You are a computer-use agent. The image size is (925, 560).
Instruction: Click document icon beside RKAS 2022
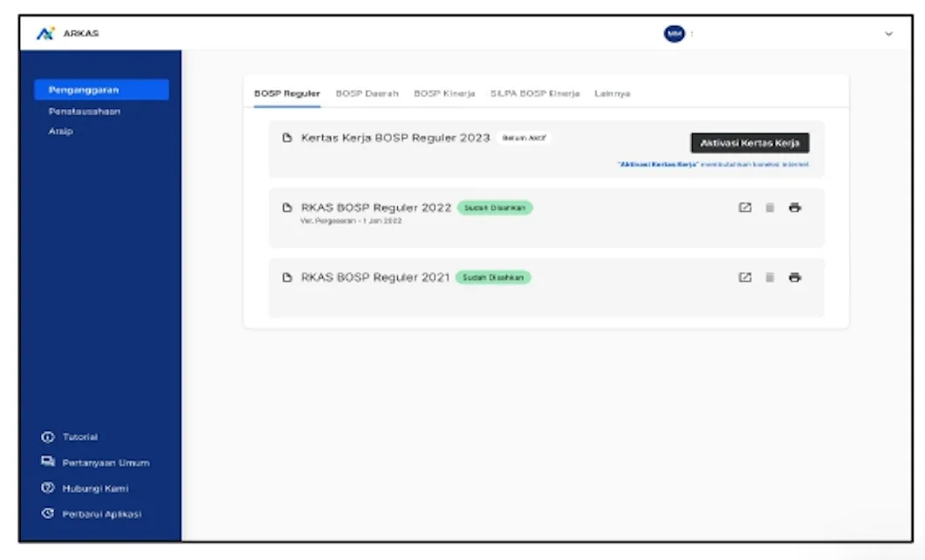[x=287, y=208]
